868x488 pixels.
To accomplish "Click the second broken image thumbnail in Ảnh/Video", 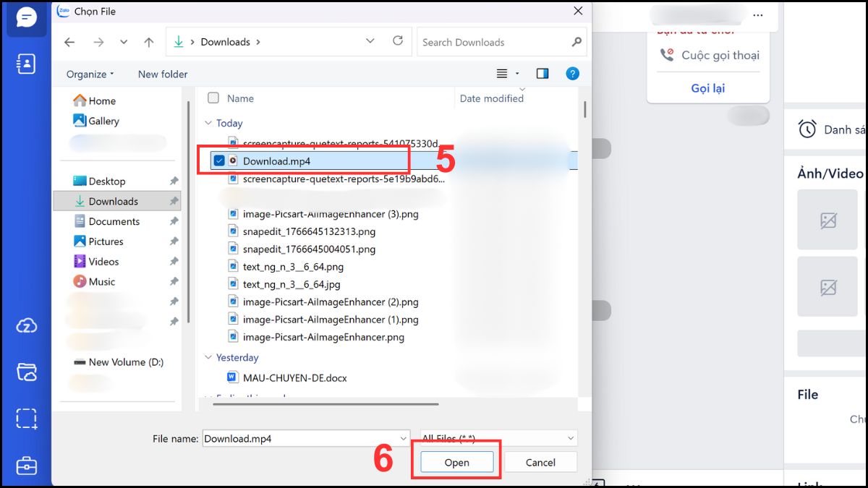I will 827,286.
